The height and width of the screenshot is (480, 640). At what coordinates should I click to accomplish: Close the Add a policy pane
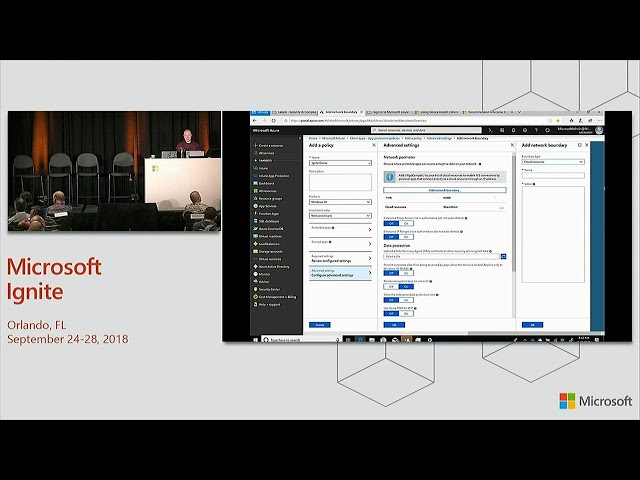coord(374,145)
